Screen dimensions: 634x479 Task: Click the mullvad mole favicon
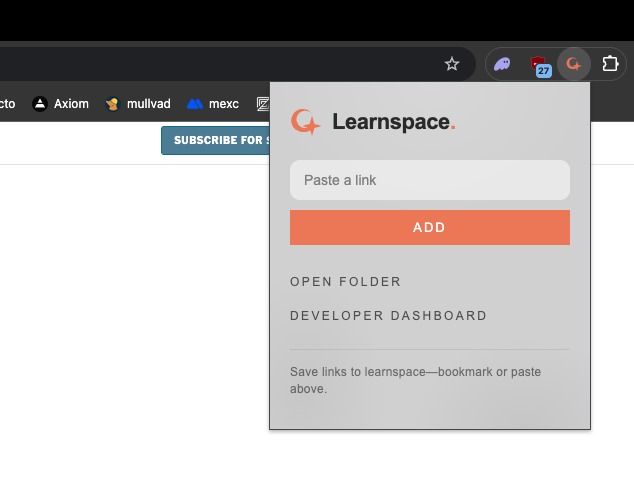click(x=112, y=104)
